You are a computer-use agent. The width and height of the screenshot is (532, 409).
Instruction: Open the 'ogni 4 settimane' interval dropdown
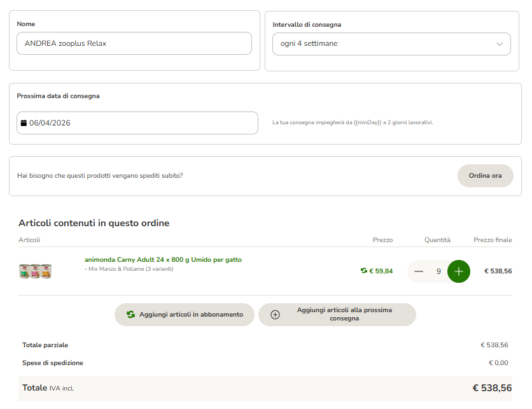point(387,44)
